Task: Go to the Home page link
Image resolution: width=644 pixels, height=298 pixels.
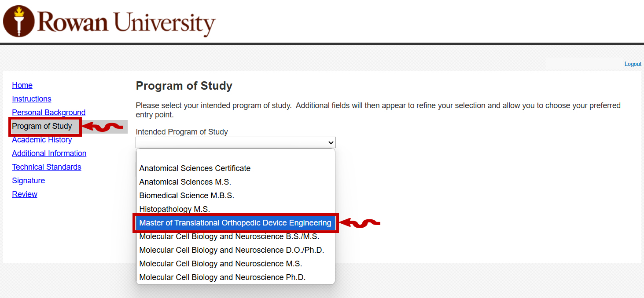Action: coord(22,85)
